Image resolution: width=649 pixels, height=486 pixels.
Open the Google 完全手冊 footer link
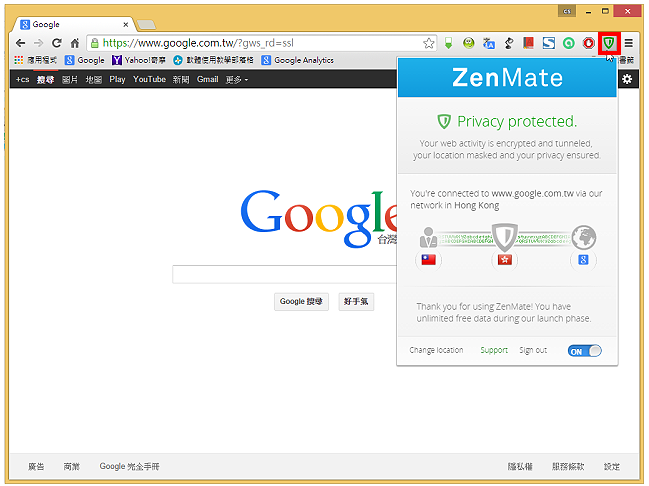[129, 467]
